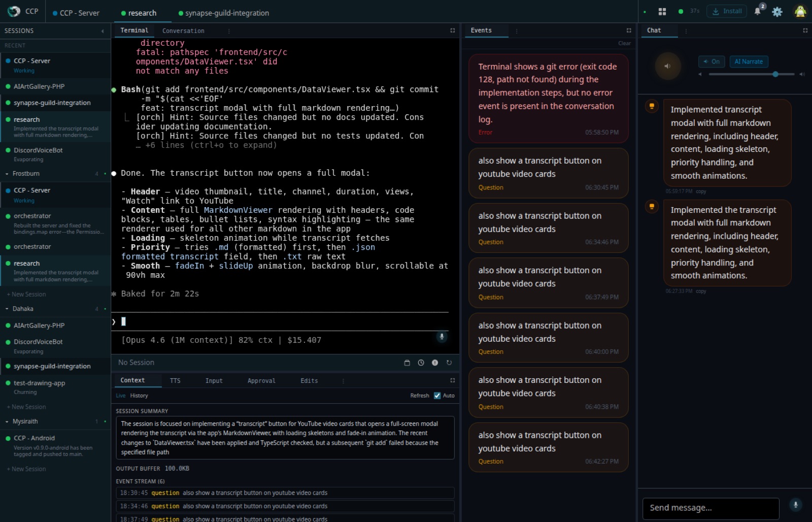Maximize the Chat panel
The image size is (812, 522).
point(805,30)
